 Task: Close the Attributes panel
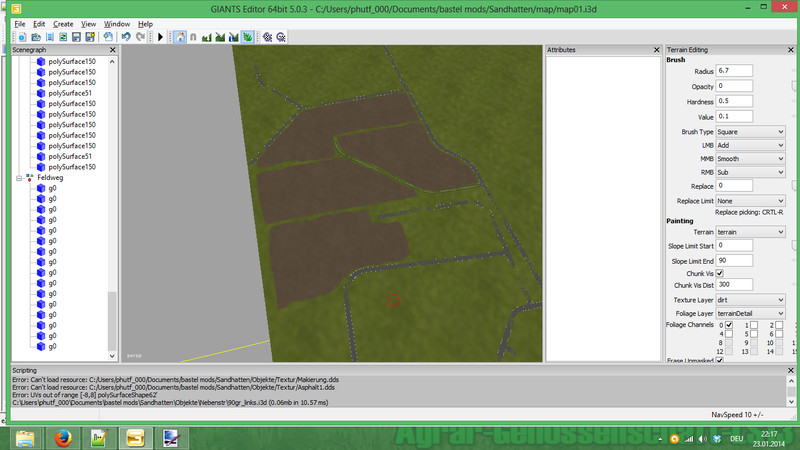coord(657,49)
